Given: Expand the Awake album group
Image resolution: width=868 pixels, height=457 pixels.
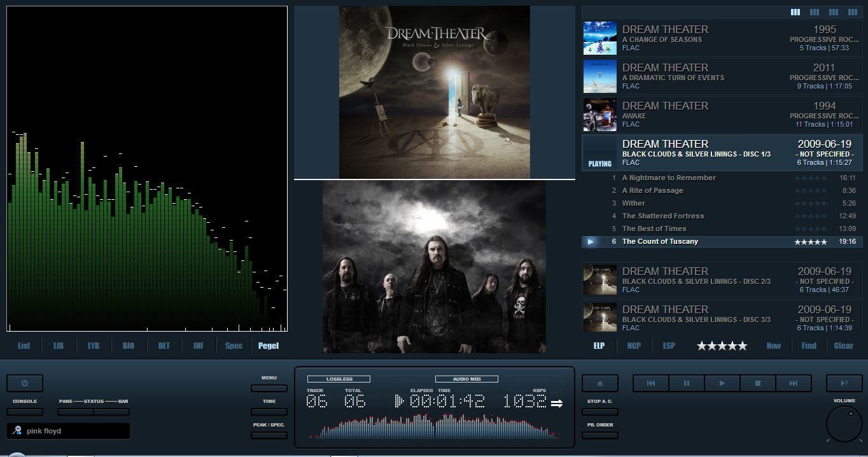Looking at the screenshot, I should 722,115.
